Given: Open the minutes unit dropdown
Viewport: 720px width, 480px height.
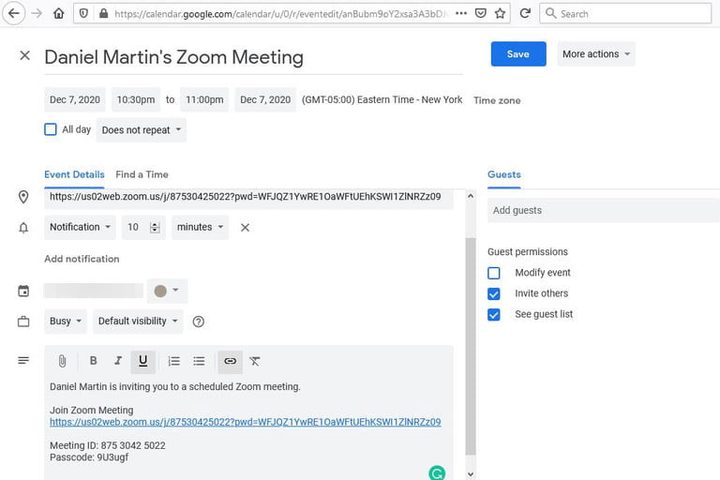Looking at the screenshot, I should [x=200, y=227].
